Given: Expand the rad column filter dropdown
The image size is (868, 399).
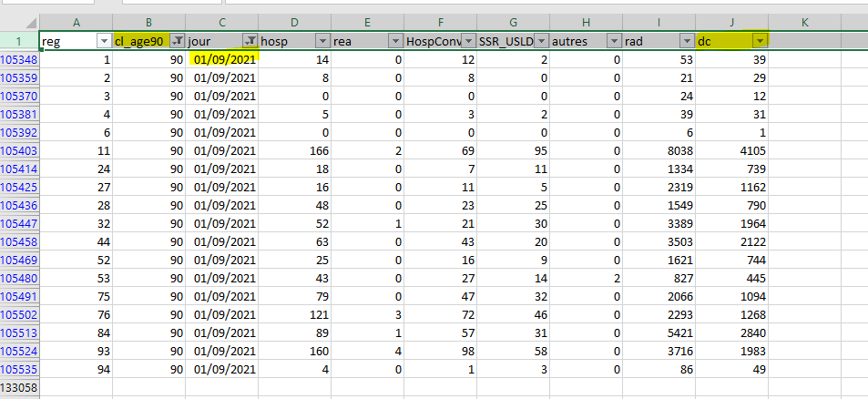Looking at the screenshot, I should tap(686, 41).
